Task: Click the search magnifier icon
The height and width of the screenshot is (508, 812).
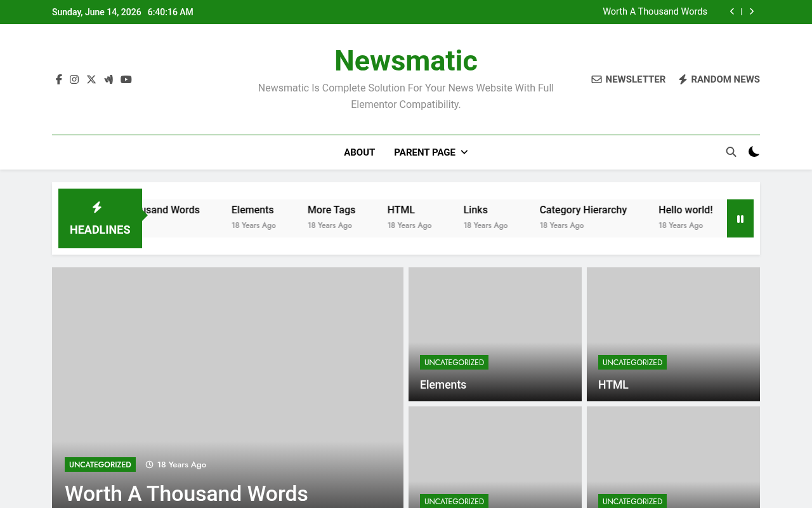Action: point(731,152)
